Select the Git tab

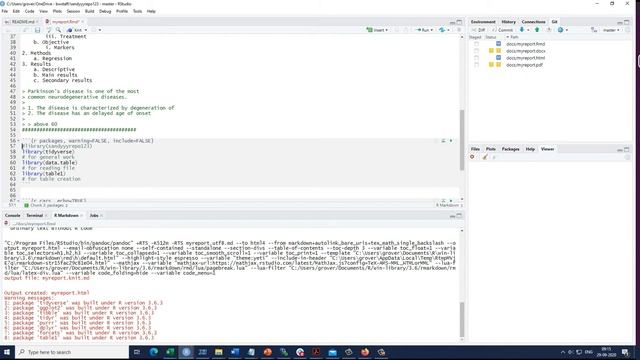click(554, 22)
